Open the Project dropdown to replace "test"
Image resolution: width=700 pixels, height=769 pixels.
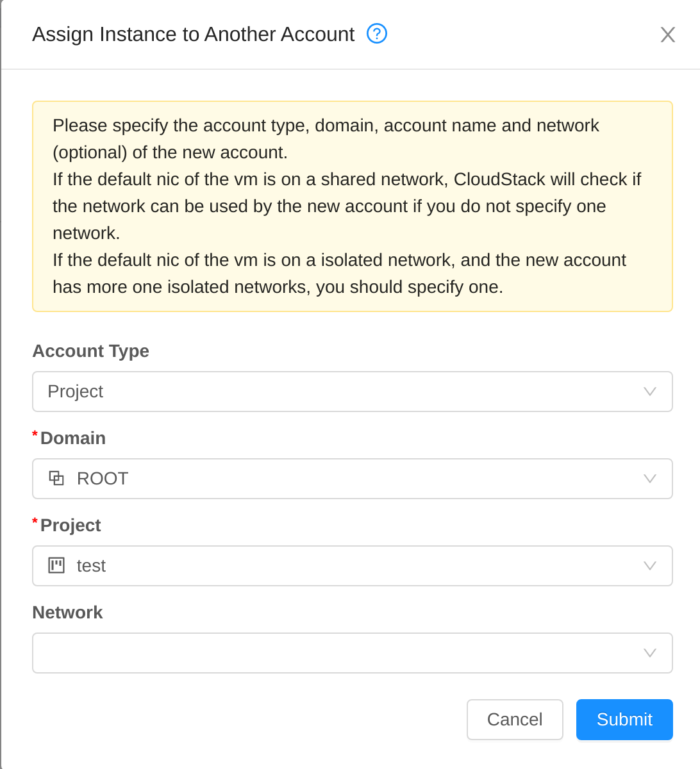click(352, 565)
